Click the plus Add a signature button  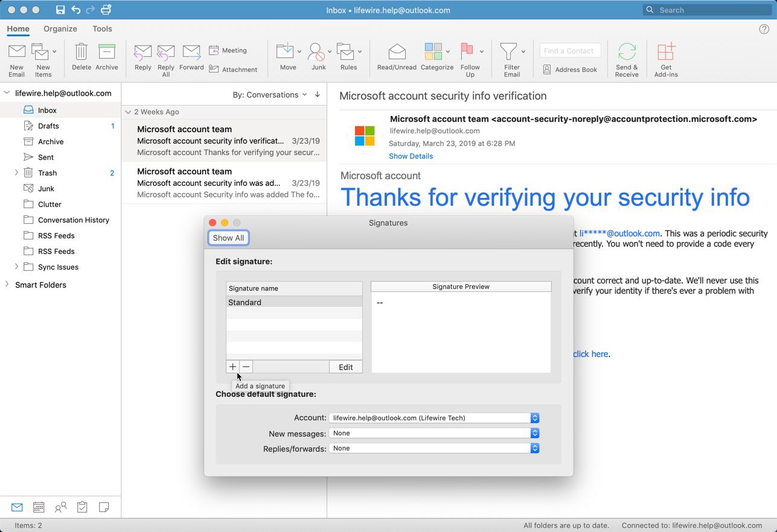coord(232,367)
